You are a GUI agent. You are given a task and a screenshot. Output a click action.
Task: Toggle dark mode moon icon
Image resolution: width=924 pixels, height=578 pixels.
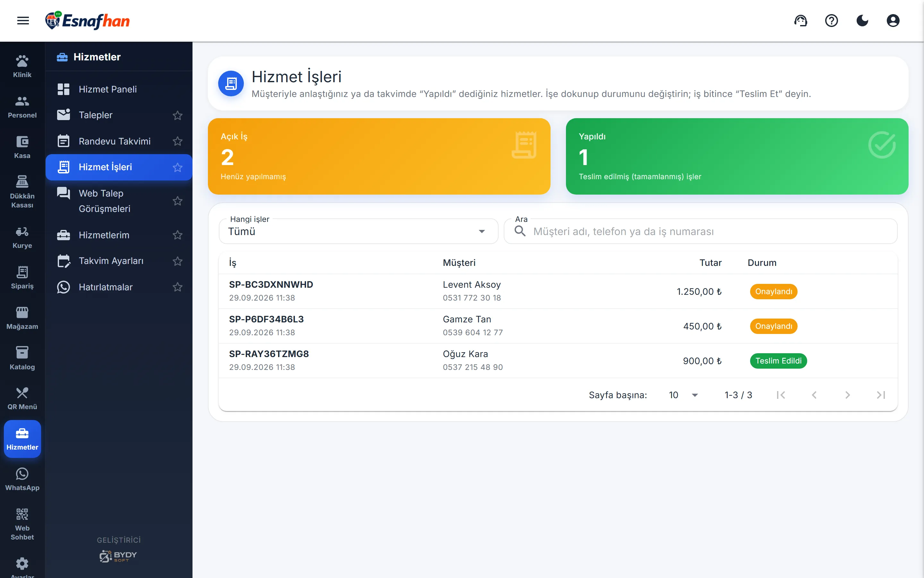(862, 21)
